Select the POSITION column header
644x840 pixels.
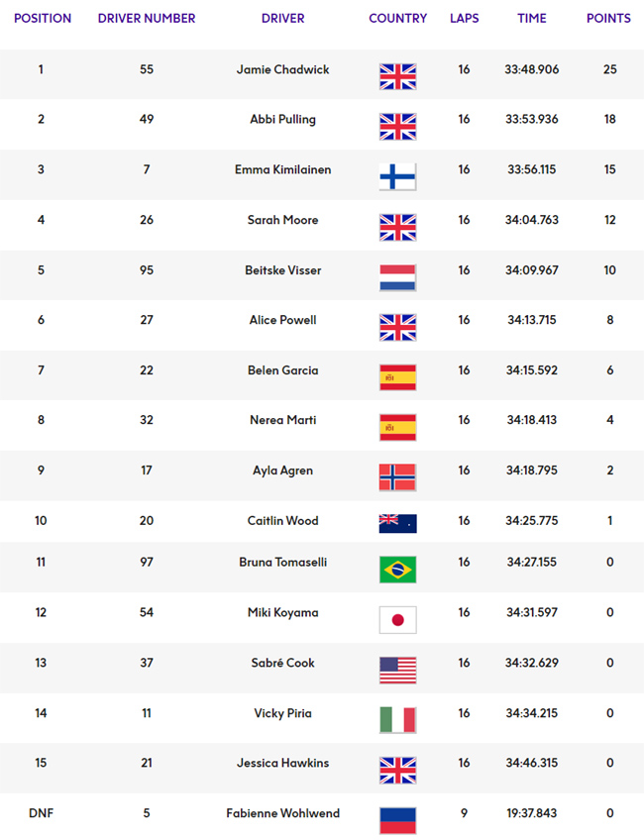click(43, 18)
